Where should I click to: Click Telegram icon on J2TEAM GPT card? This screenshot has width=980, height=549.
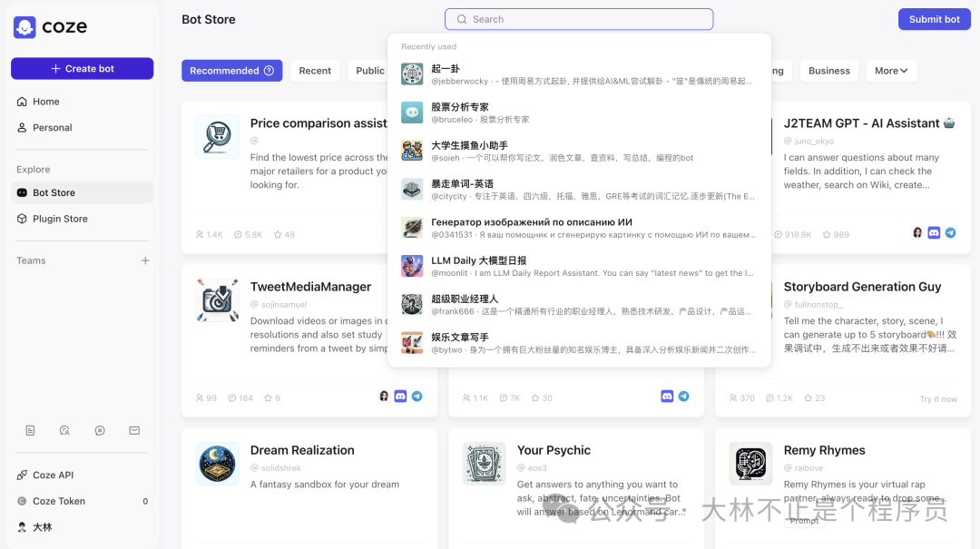pyautogui.click(x=950, y=232)
